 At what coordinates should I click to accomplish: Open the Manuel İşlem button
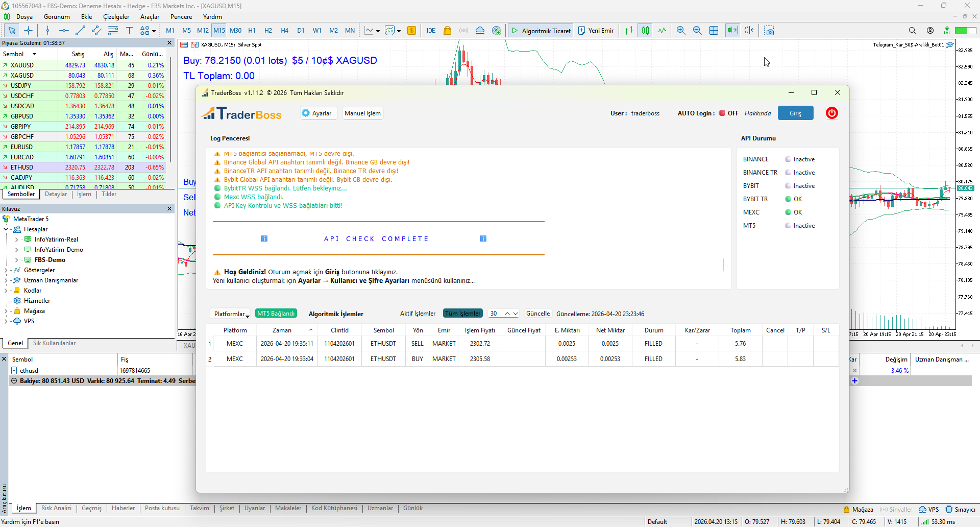click(x=362, y=113)
